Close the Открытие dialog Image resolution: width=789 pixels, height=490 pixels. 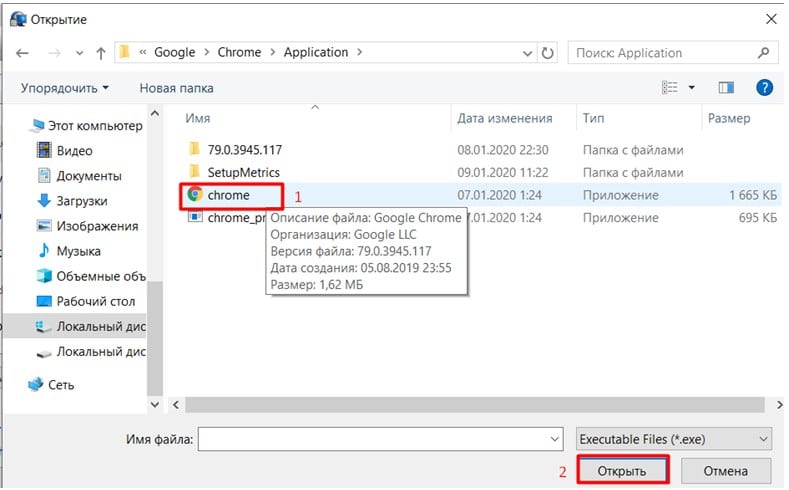pyautogui.click(x=771, y=19)
